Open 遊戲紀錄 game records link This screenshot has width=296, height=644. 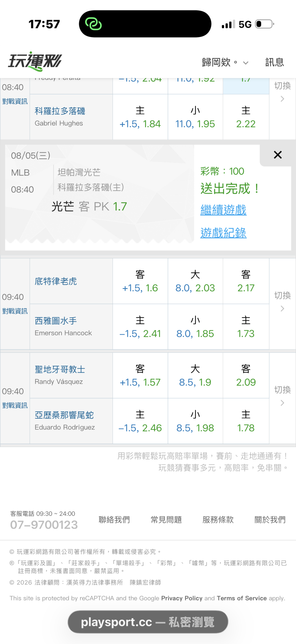pos(223,233)
